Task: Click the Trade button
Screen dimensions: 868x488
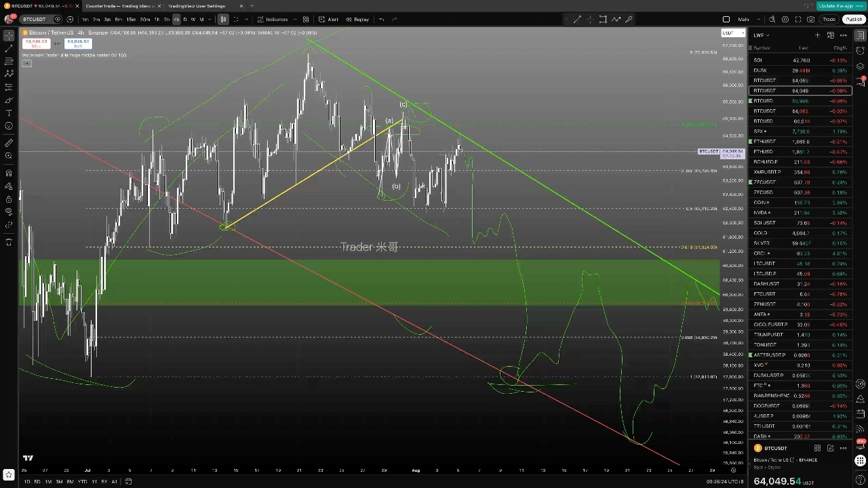Action: 829,19
